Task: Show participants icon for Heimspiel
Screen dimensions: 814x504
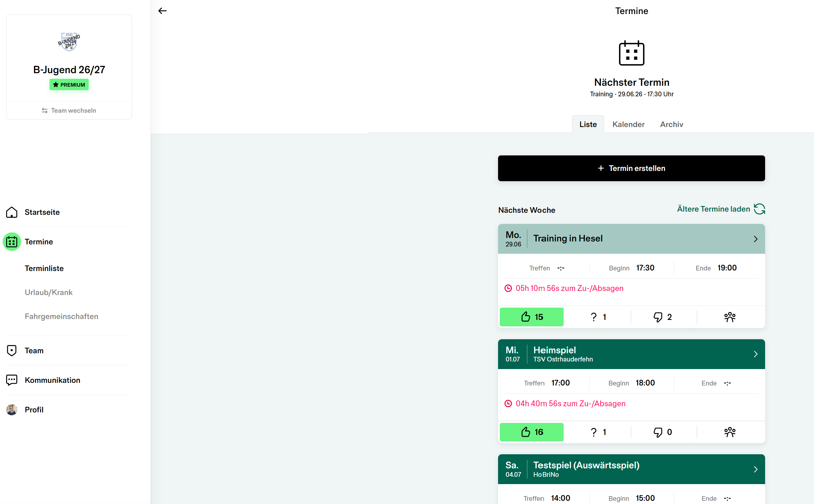Action: (x=730, y=432)
